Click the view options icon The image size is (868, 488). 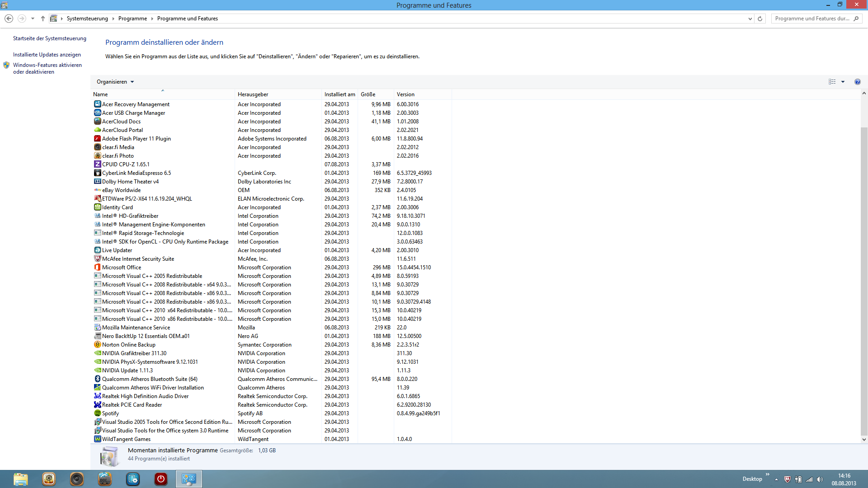pyautogui.click(x=832, y=82)
